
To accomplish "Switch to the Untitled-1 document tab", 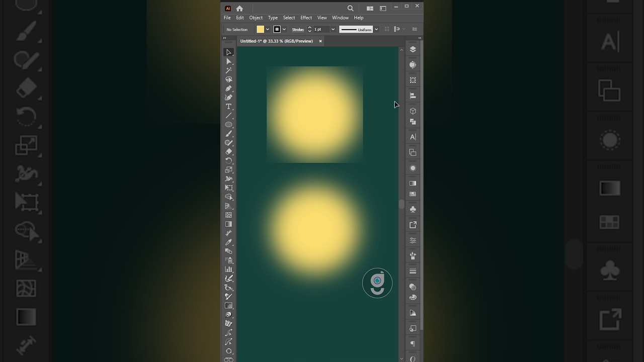I will point(277,41).
